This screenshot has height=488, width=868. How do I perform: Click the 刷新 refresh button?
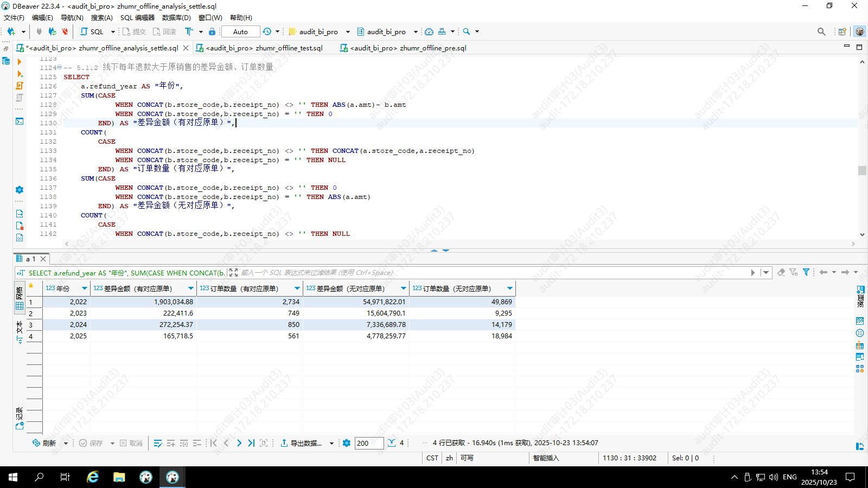(x=44, y=443)
